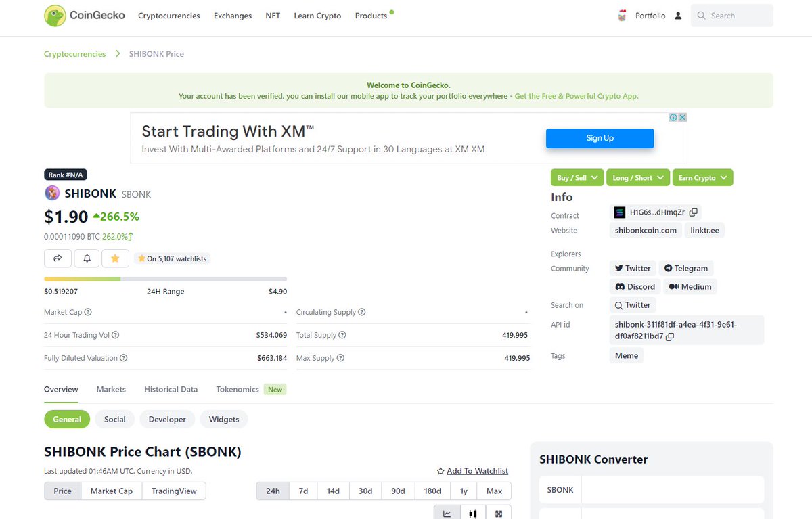Open the Earn Crypto dropdown

pos(702,178)
